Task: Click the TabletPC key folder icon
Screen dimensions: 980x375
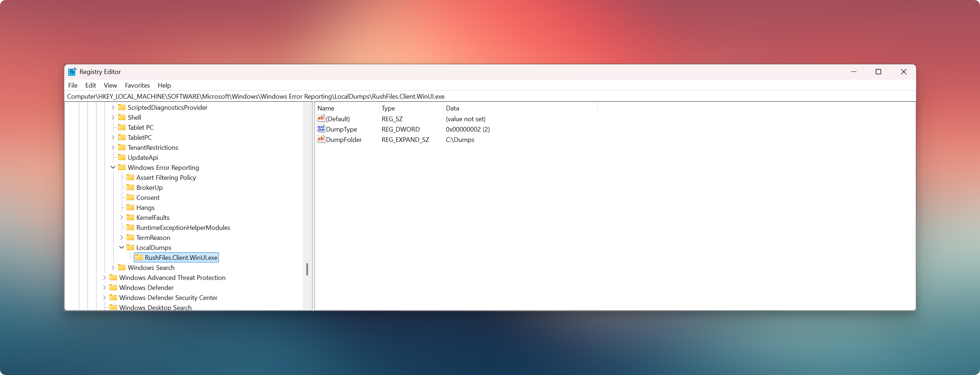Action: tap(122, 137)
